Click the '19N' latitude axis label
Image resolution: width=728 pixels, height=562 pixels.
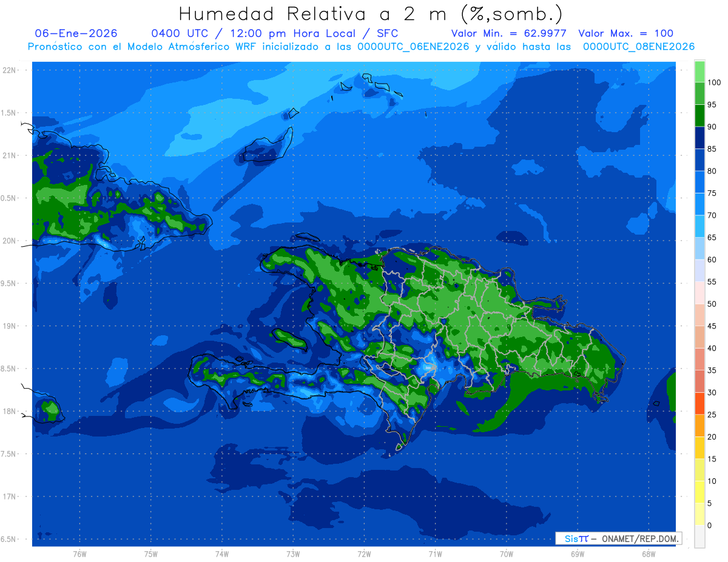10,326
